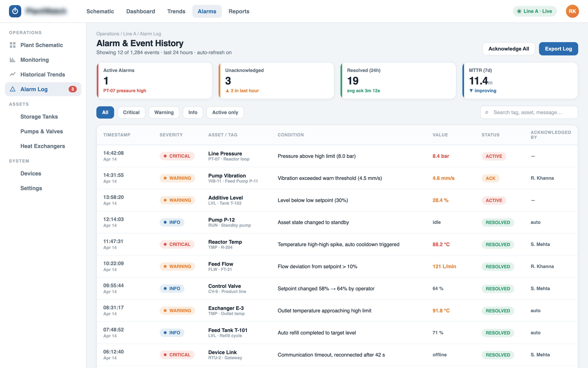Click the ACTIVE status of Additive Level
588x368 pixels.
494,200
